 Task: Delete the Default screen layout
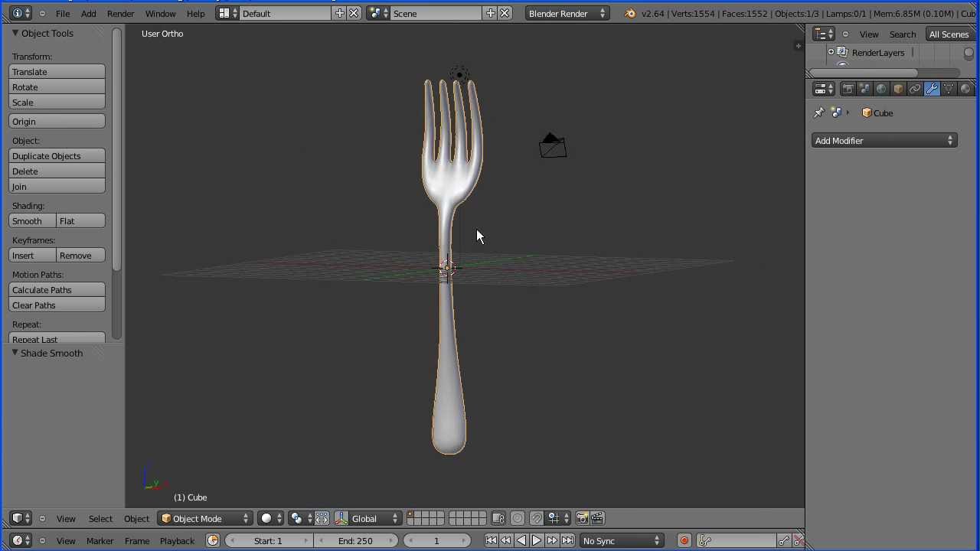pyautogui.click(x=354, y=13)
